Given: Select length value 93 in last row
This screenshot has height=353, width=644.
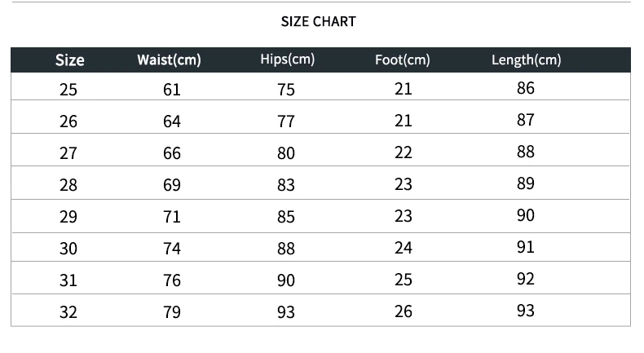Looking at the screenshot, I should [526, 311].
